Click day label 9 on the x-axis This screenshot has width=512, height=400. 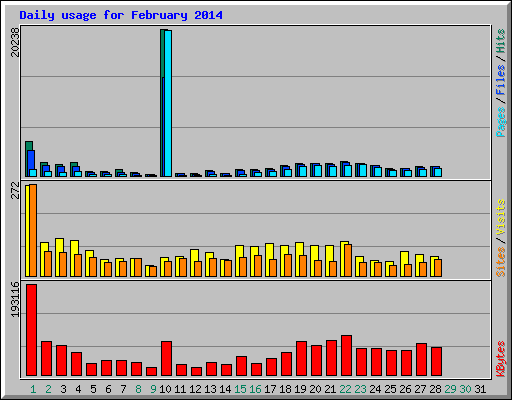click(x=153, y=389)
